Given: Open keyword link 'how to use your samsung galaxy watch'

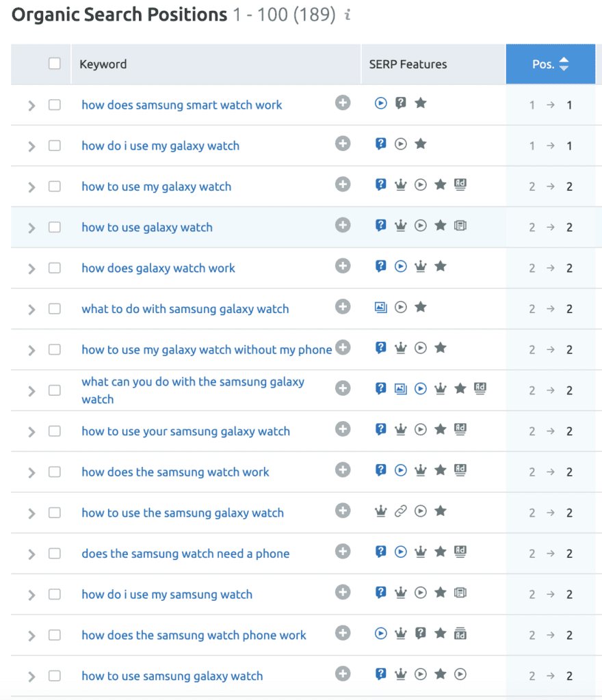Looking at the screenshot, I should point(186,431).
